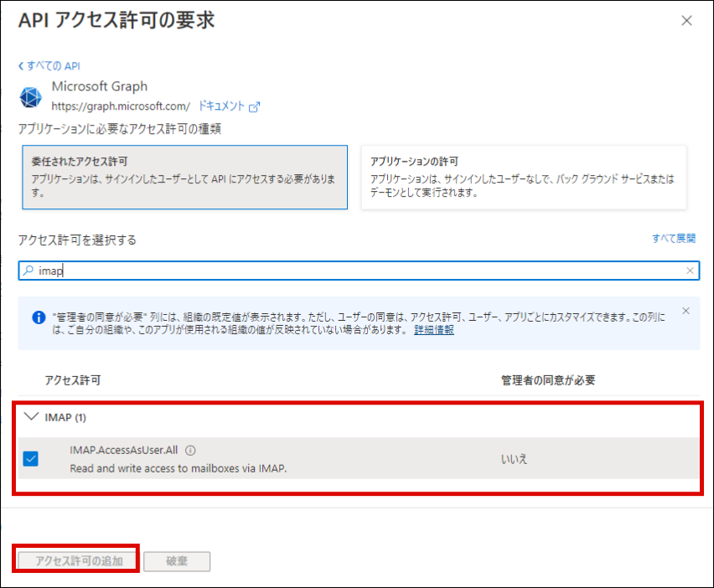Click the imap search field

tap(359, 271)
